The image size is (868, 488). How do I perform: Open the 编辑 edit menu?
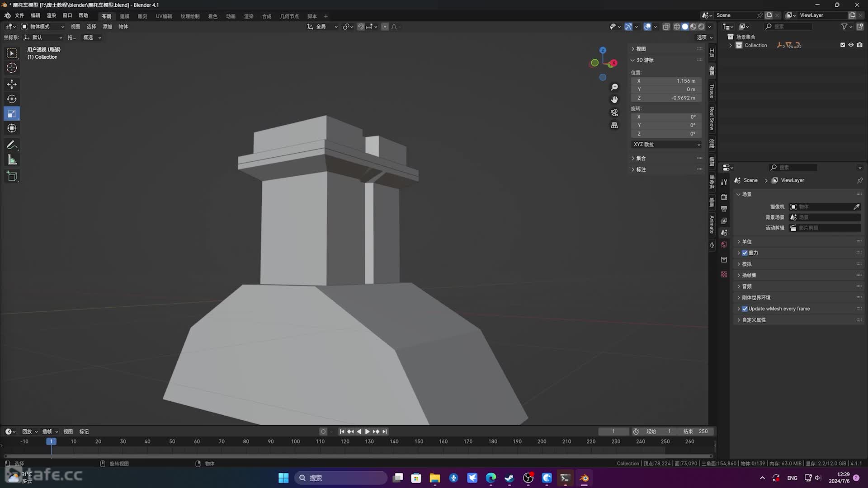click(35, 15)
